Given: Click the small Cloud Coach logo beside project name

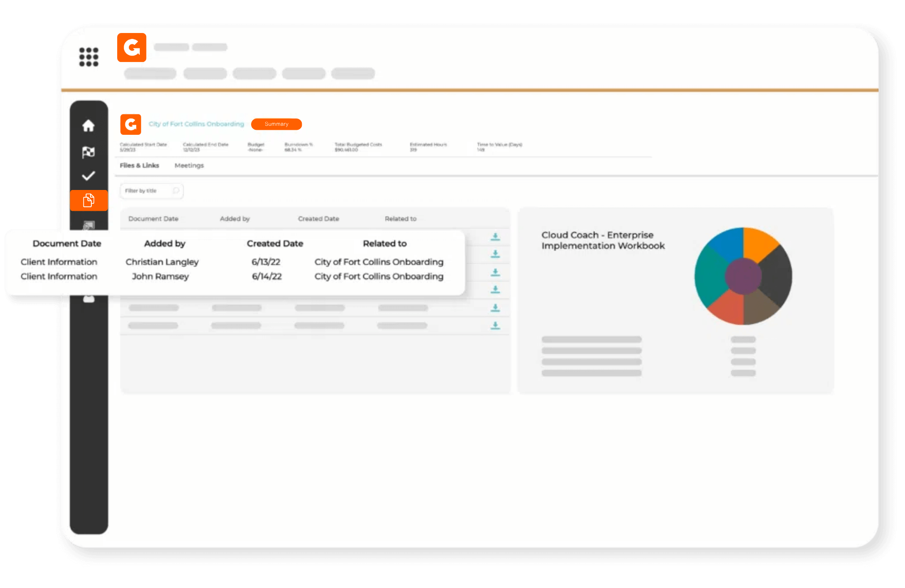Looking at the screenshot, I should point(131,124).
